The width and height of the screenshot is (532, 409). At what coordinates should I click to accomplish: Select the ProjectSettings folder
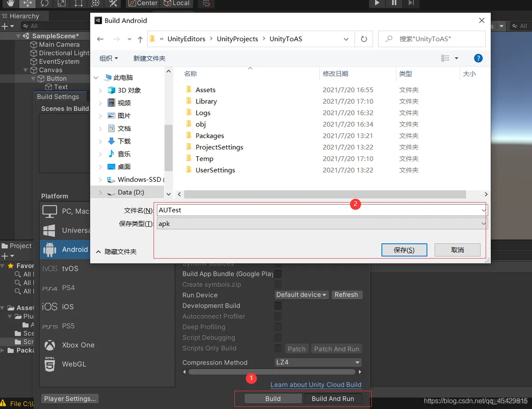pyautogui.click(x=219, y=147)
